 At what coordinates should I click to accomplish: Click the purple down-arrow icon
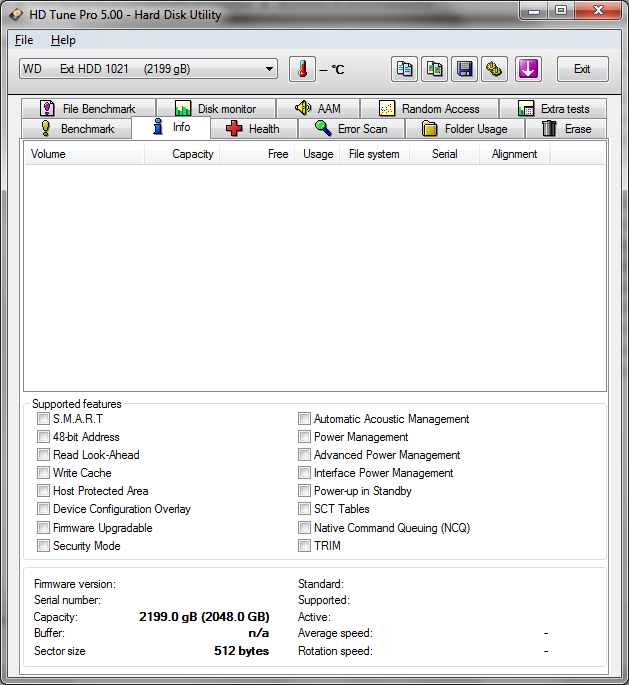click(x=528, y=69)
